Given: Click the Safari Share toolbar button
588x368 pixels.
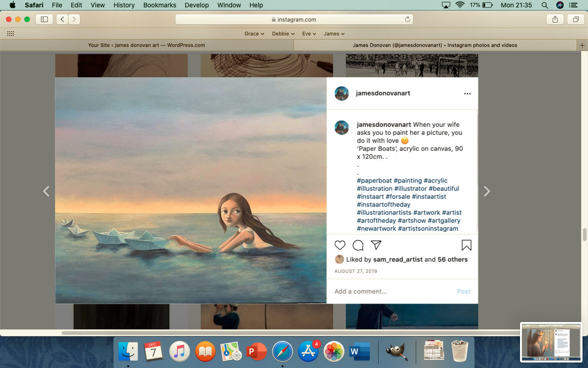Looking at the screenshot, I should pyautogui.click(x=555, y=19).
